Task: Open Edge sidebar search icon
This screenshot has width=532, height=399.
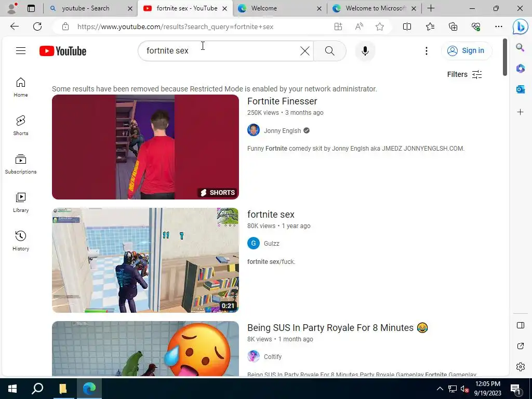Action: click(x=520, y=47)
